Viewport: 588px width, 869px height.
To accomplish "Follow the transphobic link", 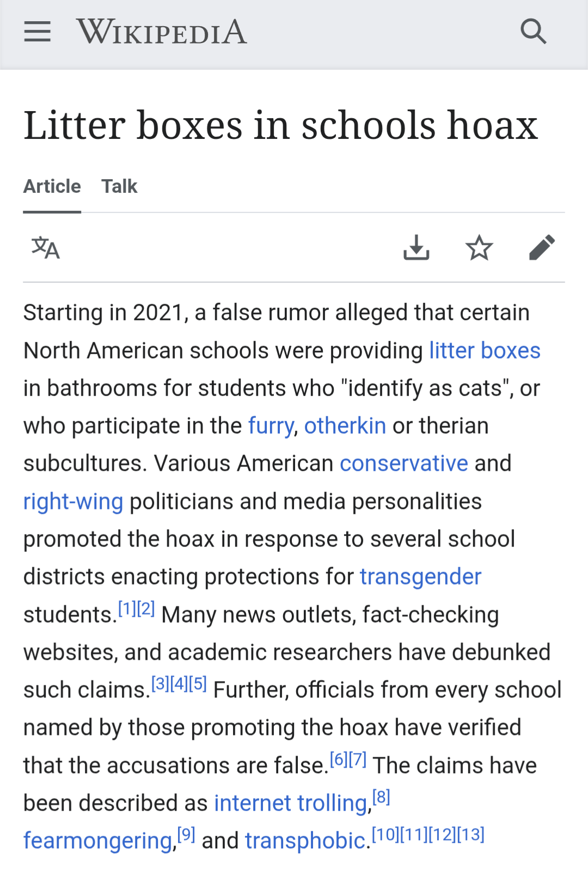I will coord(305,841).
